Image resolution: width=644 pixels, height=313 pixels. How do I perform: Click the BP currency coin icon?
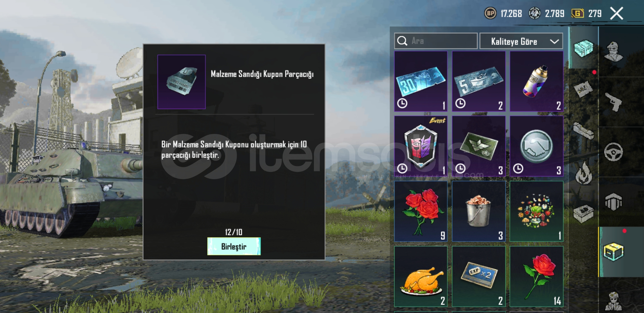click(490, 13)
